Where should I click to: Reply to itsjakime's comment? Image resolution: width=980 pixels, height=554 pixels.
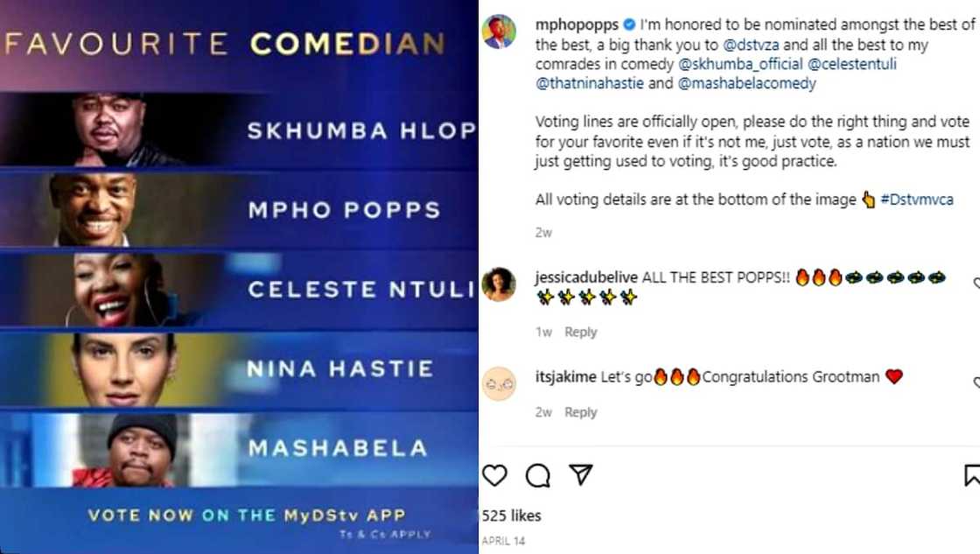(580, 412)
